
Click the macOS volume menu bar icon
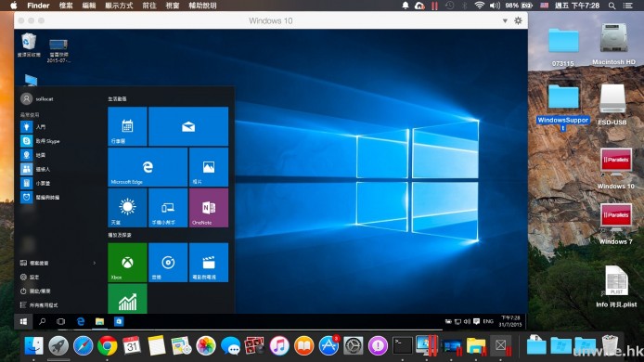(x=495, y=6)
